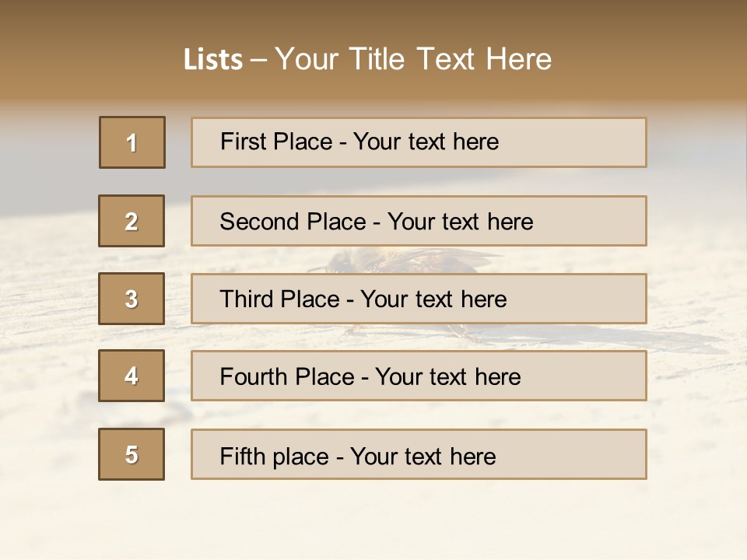
Task: Place cursor on the word 'Second'
Action: pos(259,222)
